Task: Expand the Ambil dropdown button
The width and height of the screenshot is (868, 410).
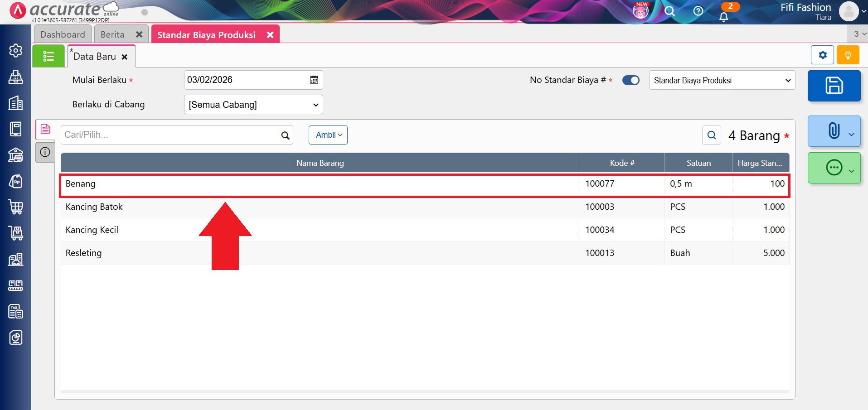Action: (x=328, y=135)
